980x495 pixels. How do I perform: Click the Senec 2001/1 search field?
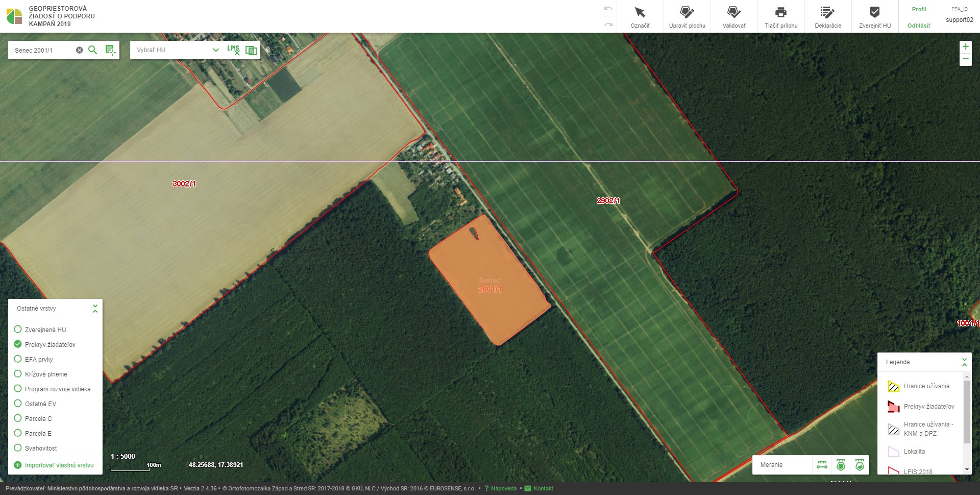pos(43,50)
